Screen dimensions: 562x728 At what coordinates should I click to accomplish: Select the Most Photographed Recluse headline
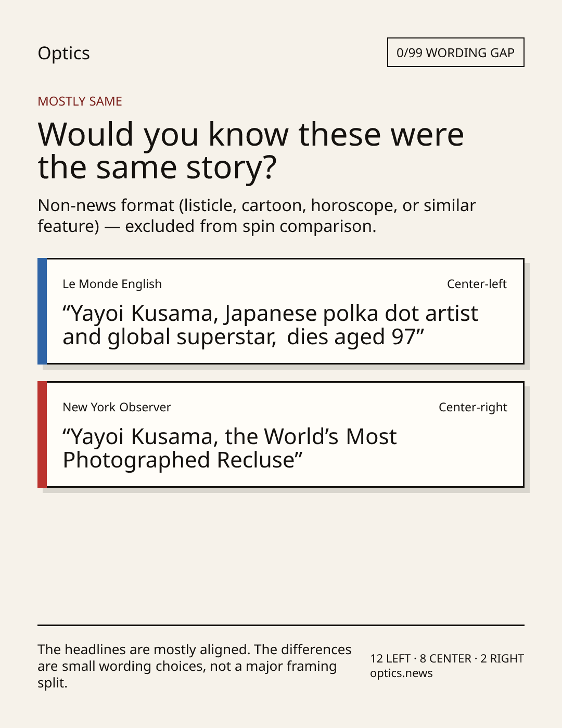(x=229, y=448)
